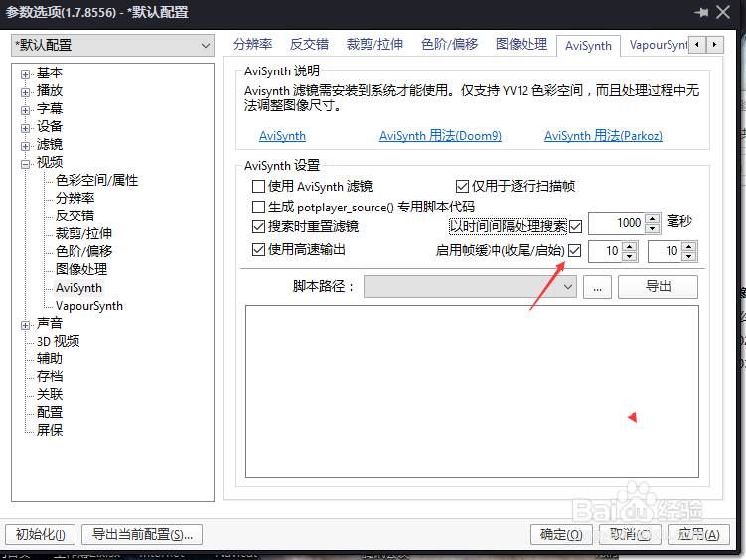Select AviSynth in the tree
Viewport: 746px width, 560px height.
click(x=78, y=288)
